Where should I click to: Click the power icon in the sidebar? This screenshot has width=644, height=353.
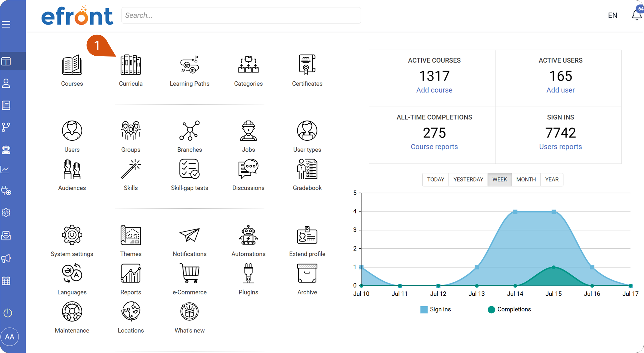click(x=8, y=313)
